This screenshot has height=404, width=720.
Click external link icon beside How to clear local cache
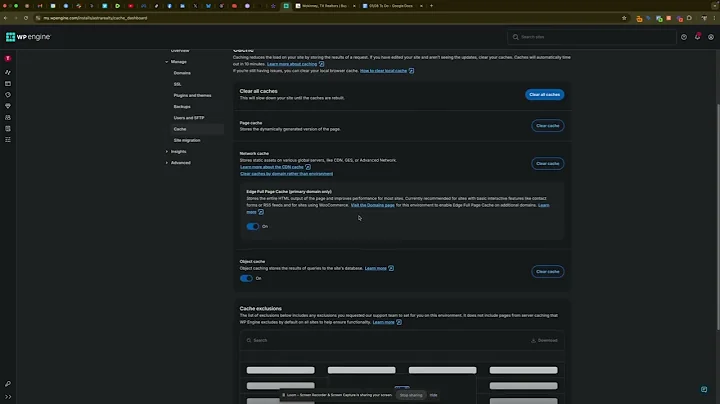(x=411, y=71)
